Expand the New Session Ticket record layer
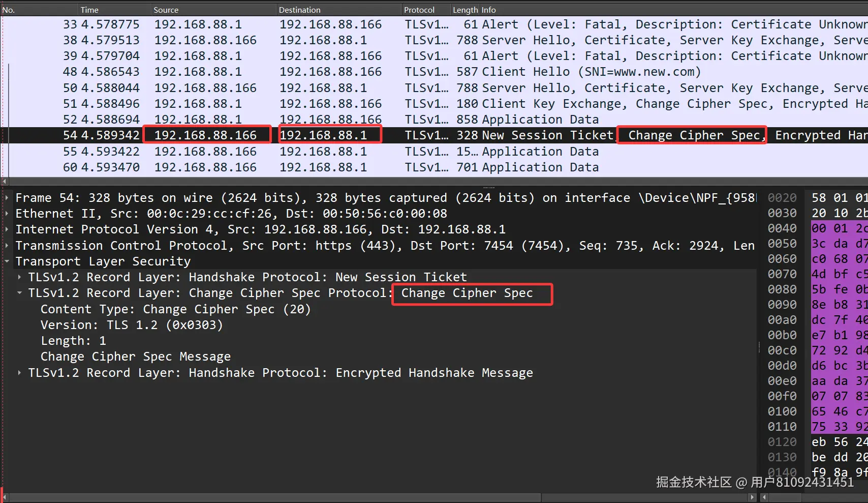 point(19,277)
